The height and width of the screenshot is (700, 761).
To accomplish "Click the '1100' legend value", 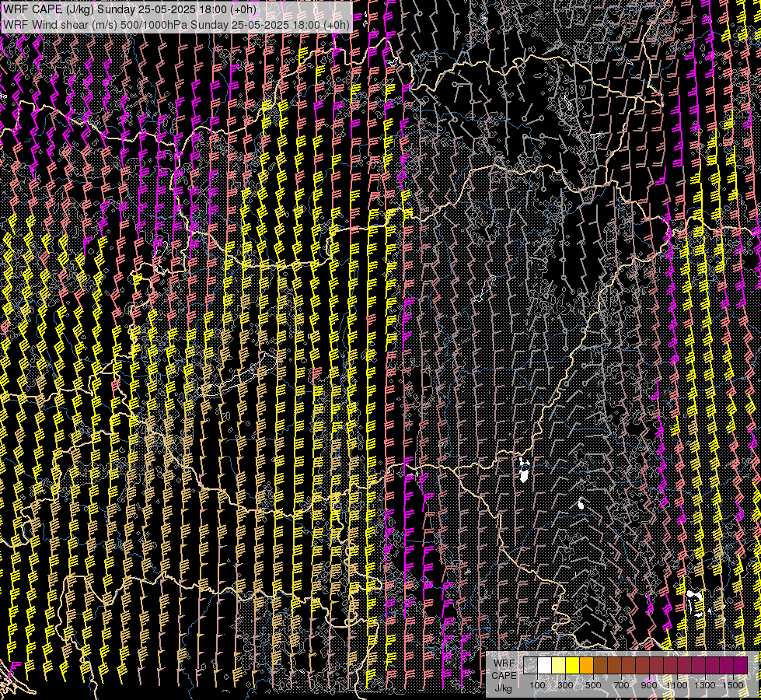I will pos(676,685).
